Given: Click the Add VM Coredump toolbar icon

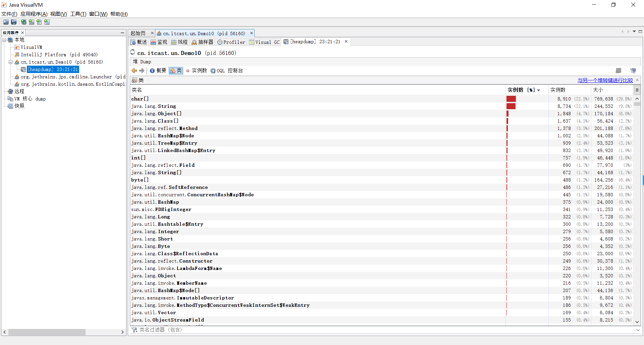Looking at the screenshot, I should pos(39,22).
